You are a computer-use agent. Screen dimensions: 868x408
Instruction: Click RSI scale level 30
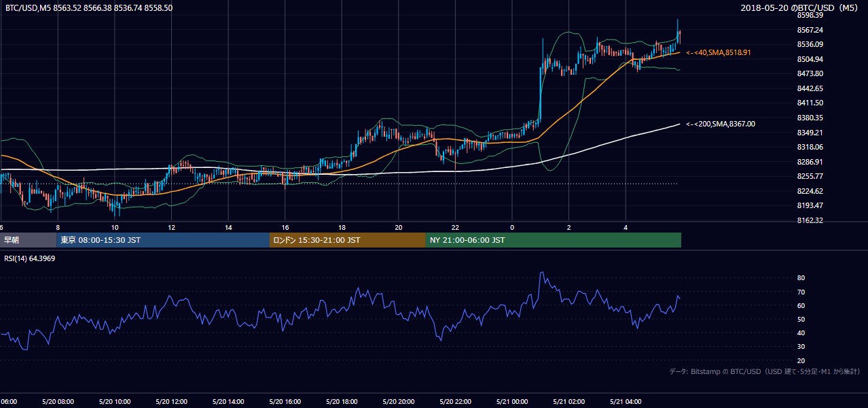(x=801, y=346)
